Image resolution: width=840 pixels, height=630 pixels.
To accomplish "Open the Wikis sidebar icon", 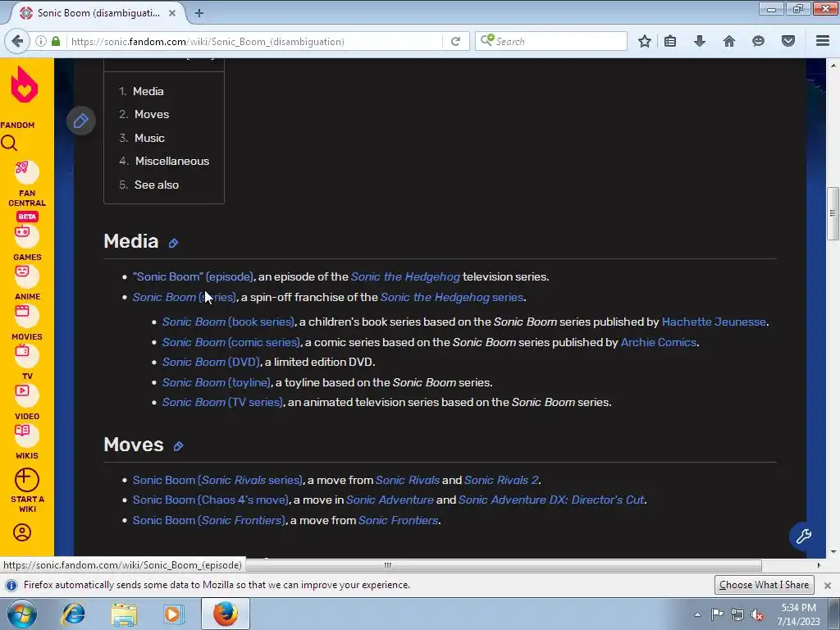I will [x=26, y=435].
